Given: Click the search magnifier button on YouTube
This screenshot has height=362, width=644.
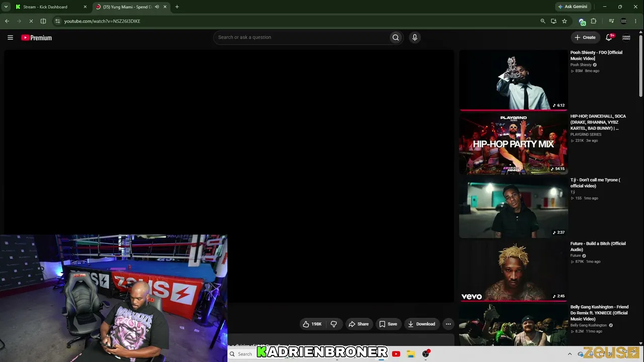Looking at the screenshot, I should pyautogui.click(x=395, y=37).
